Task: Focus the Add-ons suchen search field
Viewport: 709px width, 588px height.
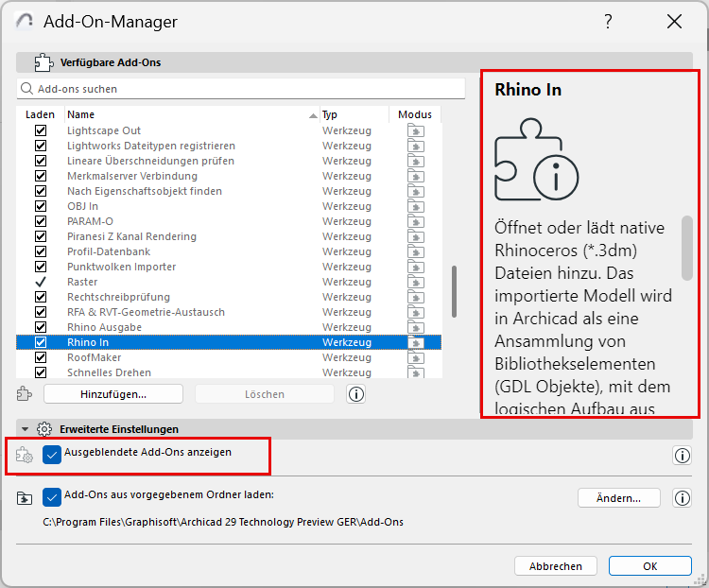Action: tap(241, 89)
